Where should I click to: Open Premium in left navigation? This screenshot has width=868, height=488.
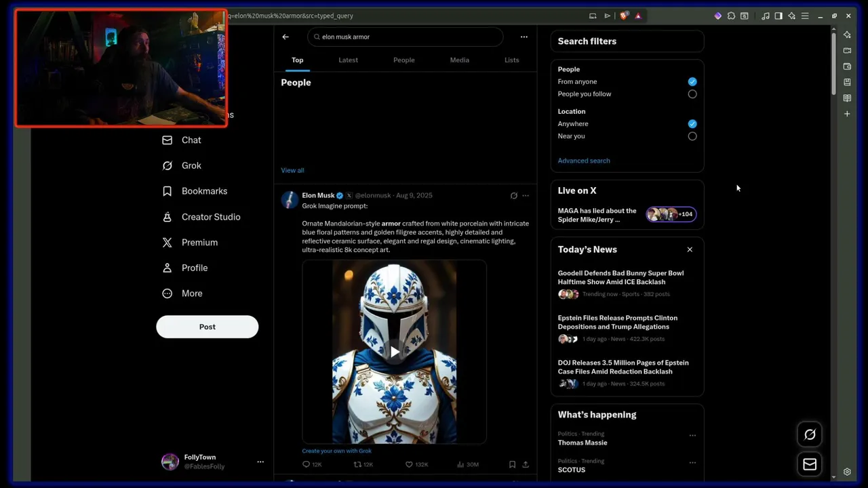[x=190, y=243]
